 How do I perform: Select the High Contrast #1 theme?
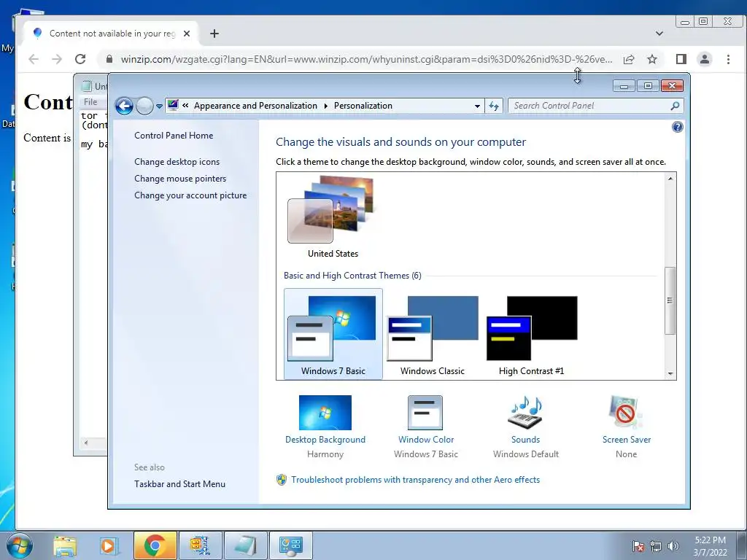tap(531, 334)
